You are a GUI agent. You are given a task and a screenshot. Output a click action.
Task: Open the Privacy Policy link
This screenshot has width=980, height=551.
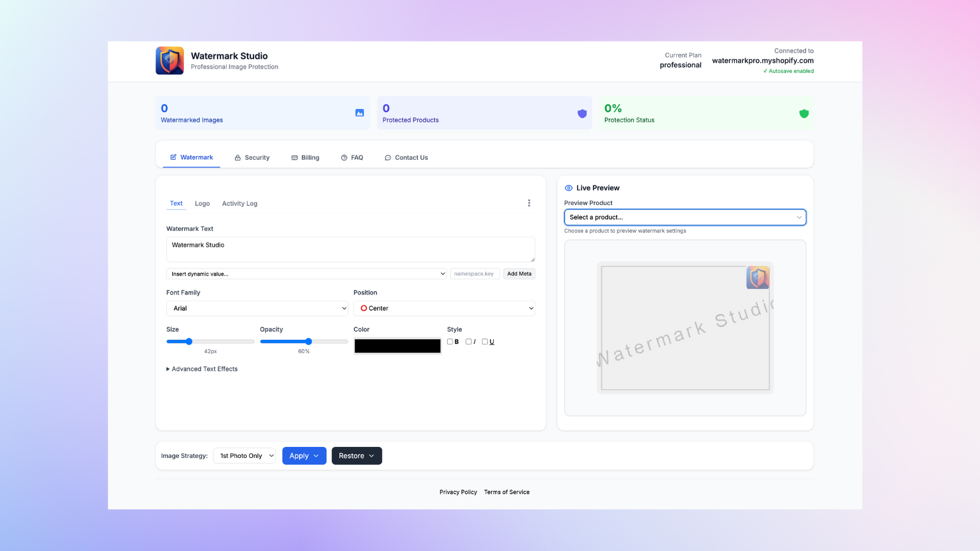click(458, 492)
